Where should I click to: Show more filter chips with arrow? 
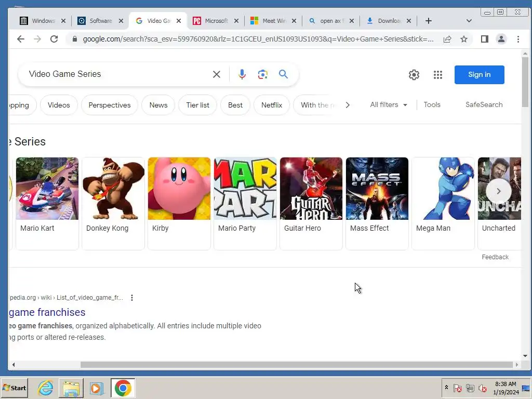(348, 105)
